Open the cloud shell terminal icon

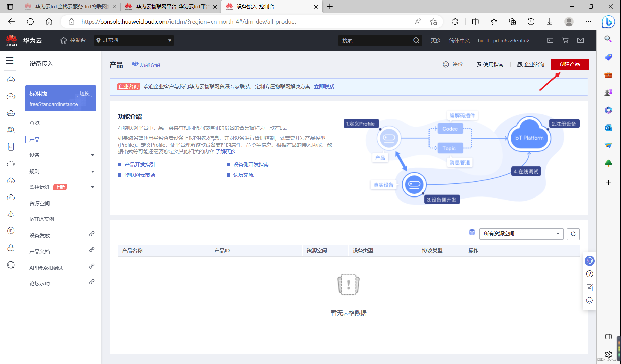tap(550, 40)
